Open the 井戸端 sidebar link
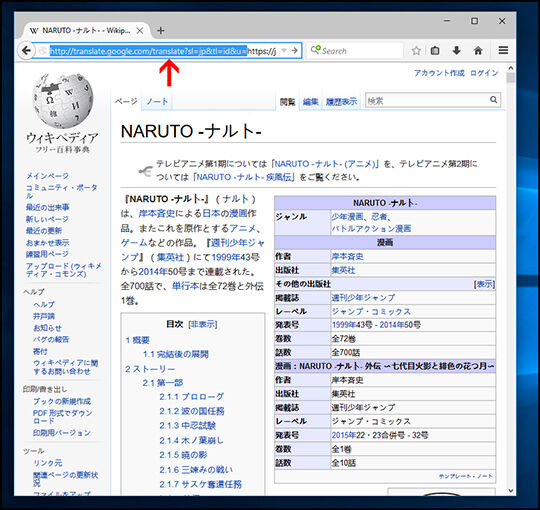540x510 pixels. pos(44,316)
